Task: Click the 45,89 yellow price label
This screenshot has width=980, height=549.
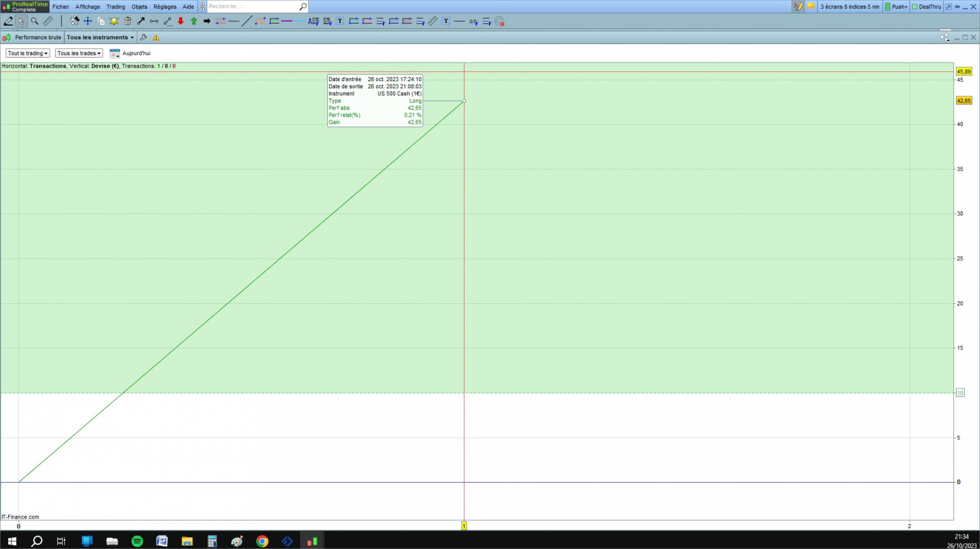Action: [x=964, y=72]
